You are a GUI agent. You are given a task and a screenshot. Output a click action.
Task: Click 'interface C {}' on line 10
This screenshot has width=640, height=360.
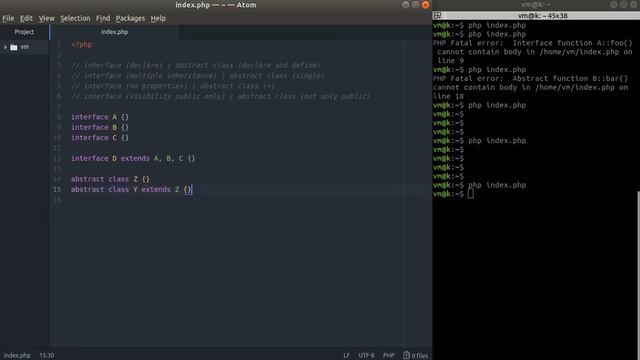(x=100, y=138)
